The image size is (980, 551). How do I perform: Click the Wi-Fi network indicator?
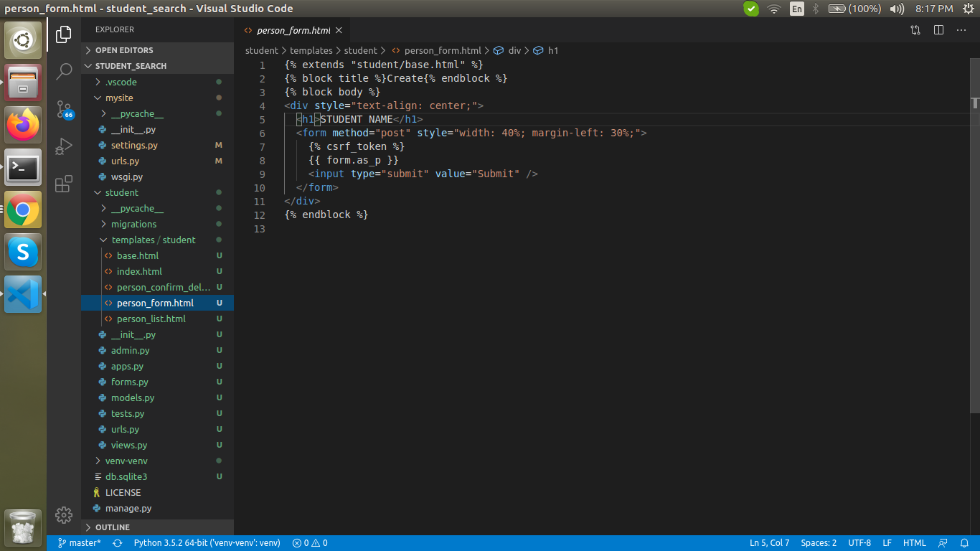pos(773,9)
